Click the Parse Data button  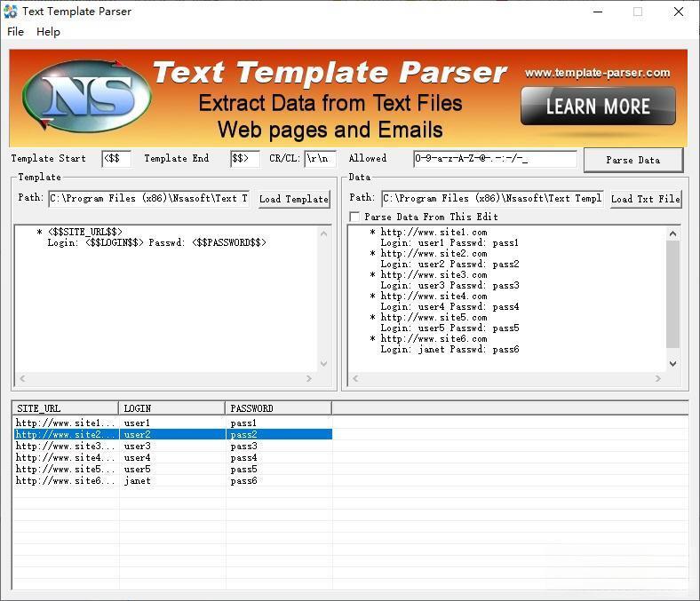click(x=633, y=160)
